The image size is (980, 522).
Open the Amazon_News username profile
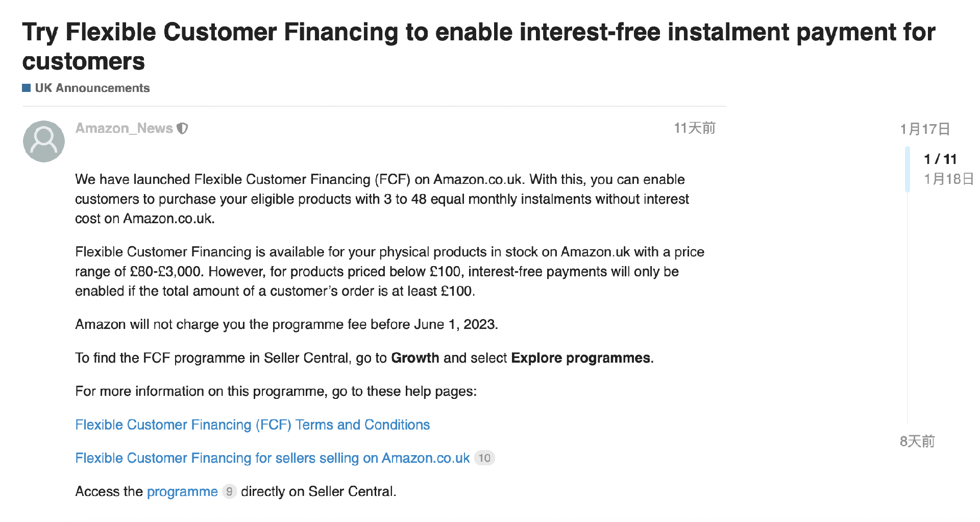[124, 128]
